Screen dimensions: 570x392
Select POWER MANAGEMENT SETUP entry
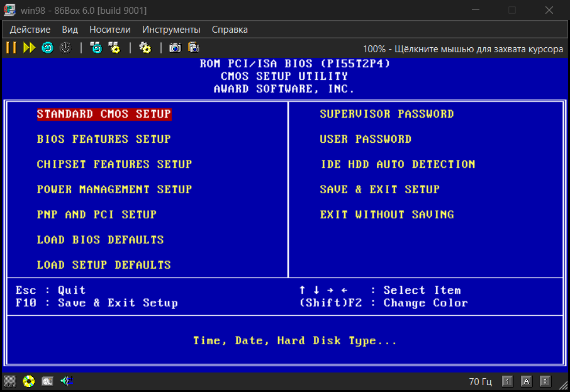pos(114,189)
